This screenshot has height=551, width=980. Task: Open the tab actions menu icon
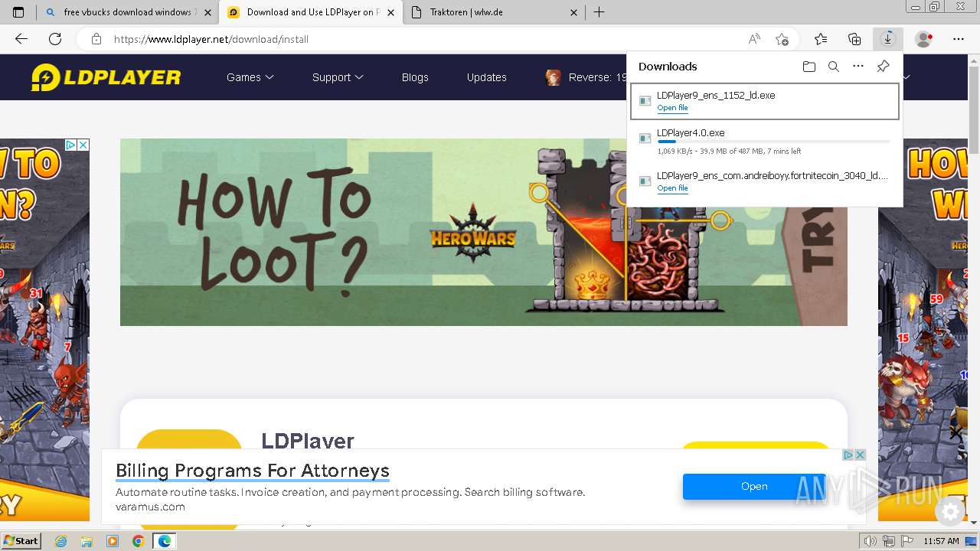coord(18,12)
